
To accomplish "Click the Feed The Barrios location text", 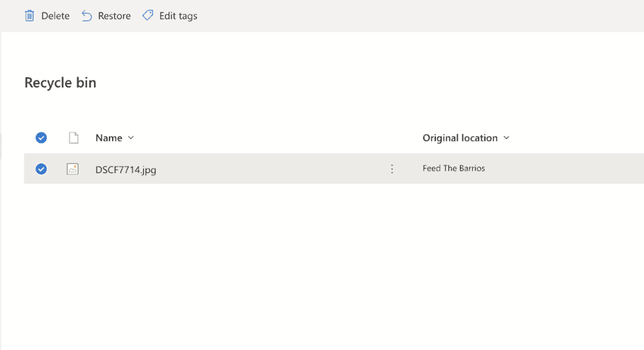I will point(454,168).
